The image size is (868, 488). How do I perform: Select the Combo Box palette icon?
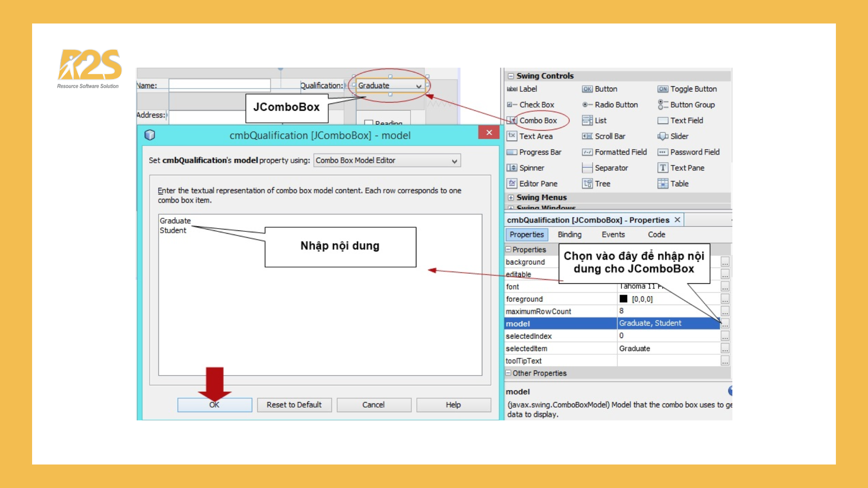point(512,121)
